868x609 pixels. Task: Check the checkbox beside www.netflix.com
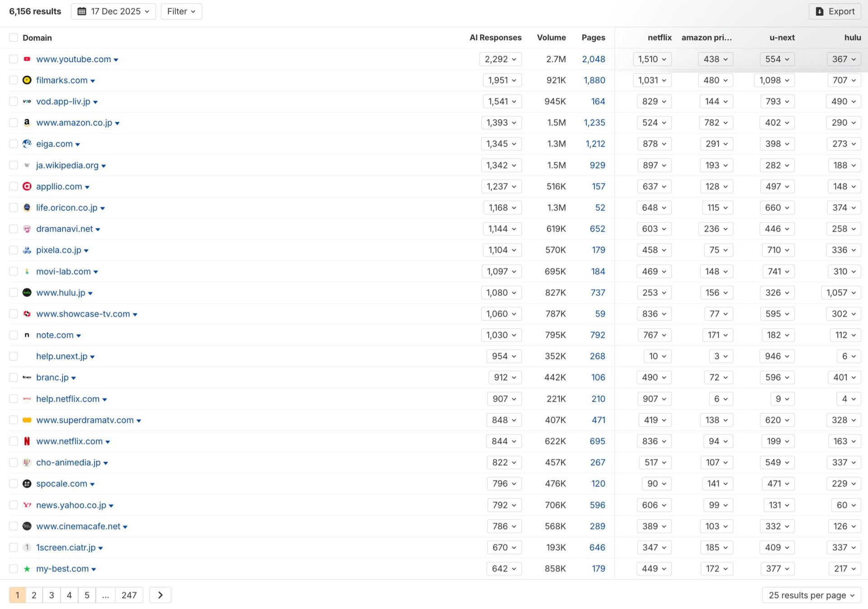13,441
